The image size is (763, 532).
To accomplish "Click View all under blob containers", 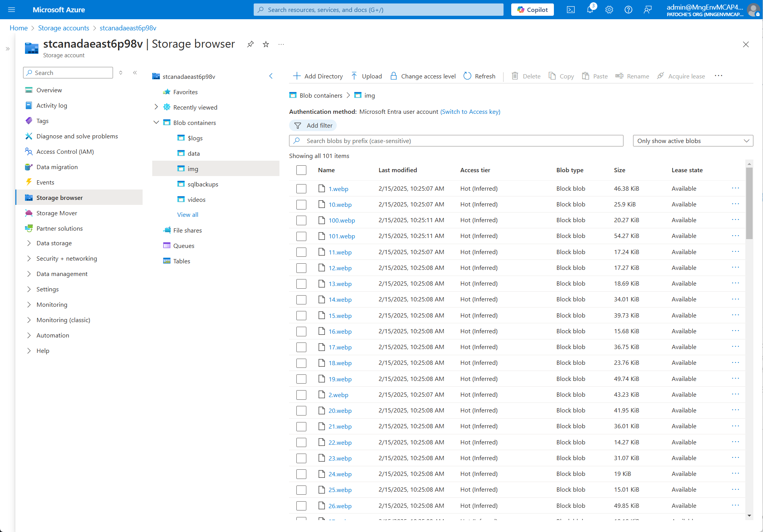I will (x=188, y=214).
